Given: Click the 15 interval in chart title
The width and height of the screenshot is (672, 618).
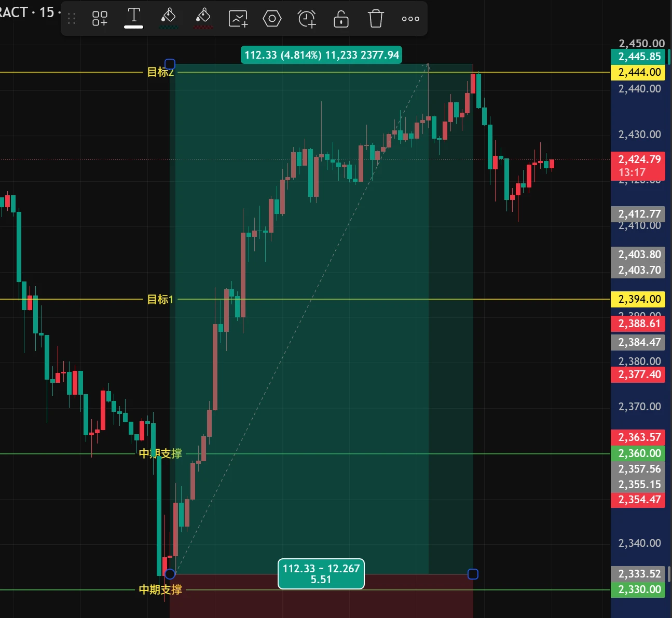Looking at the screenshot, I should click(x=47, y=12).
